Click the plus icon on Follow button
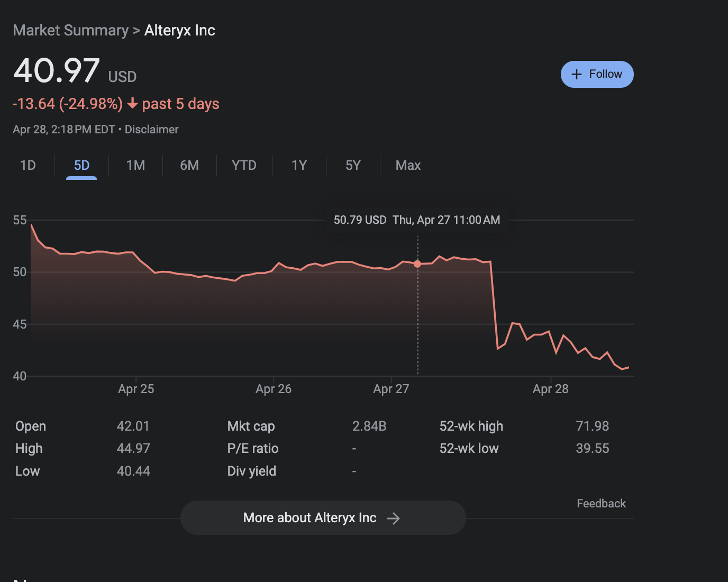This screenshot has height=582, width=728. pyautogui.click(x=577, y=74)
